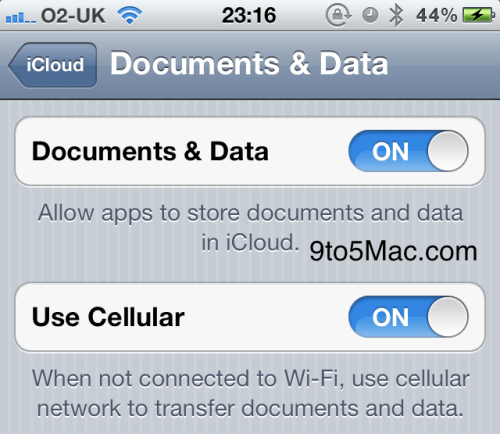Tap the cellular signal bars icon
Viewport: 500px width, 434px height.
(x=21, y=17)
